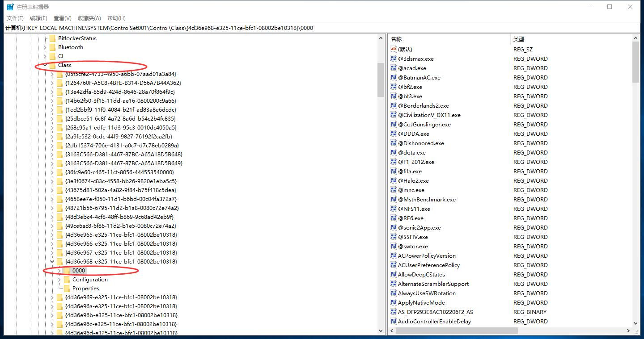This screenshot has height=339, width=644.
Task: Select the ApplyNativeMode value name
Action: point(421,302)
